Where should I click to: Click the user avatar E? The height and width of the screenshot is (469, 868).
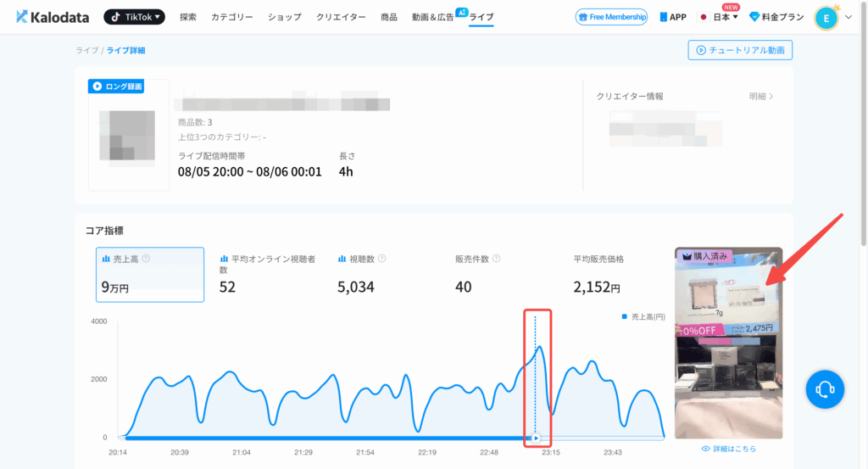826,19
